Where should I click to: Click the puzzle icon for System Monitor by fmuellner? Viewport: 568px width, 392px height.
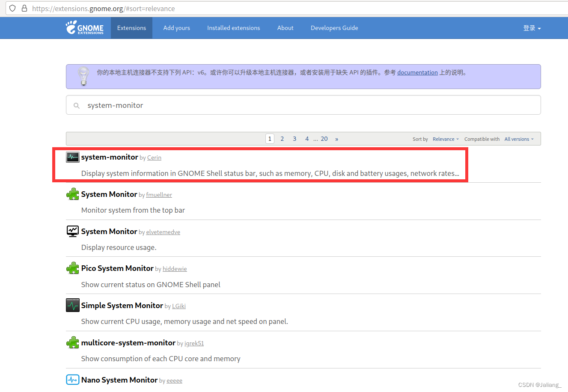point(73,194)
